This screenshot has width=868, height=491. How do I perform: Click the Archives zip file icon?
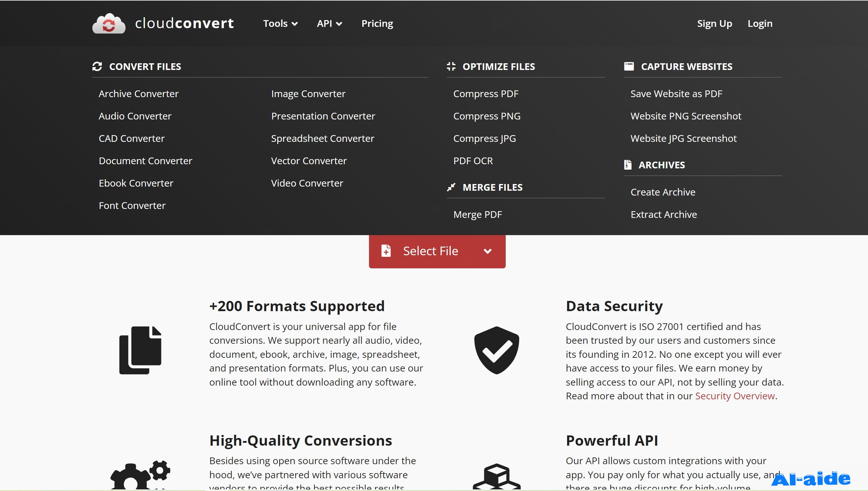628,165
